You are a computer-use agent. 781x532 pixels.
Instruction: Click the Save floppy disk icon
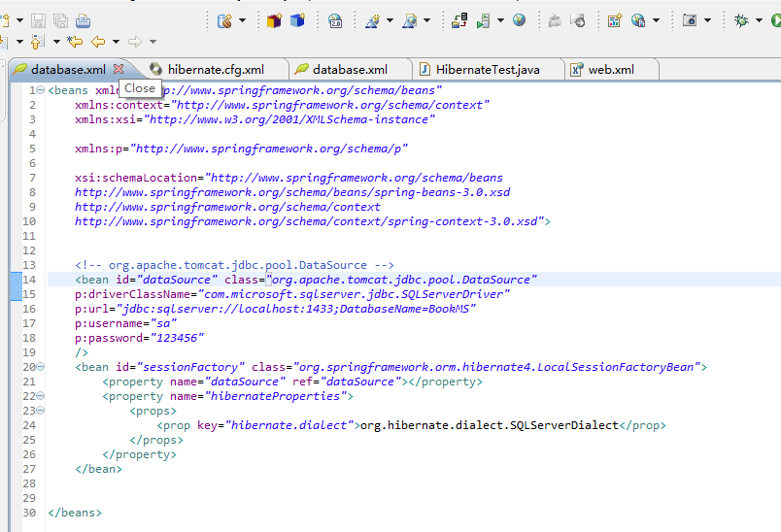pyautogui.click(x=38, y=21)
